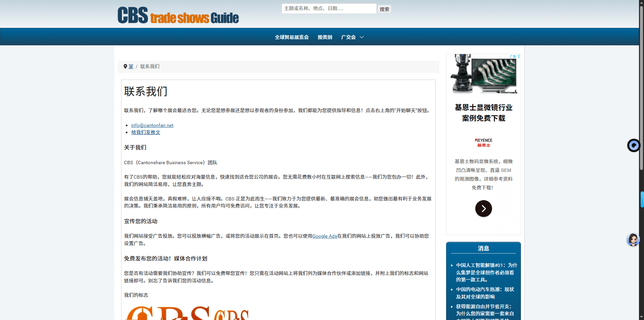Expand the 广交会 dropdown chevron
The width and height of the screenshot is (644, 320).
(x=362, y=37)
